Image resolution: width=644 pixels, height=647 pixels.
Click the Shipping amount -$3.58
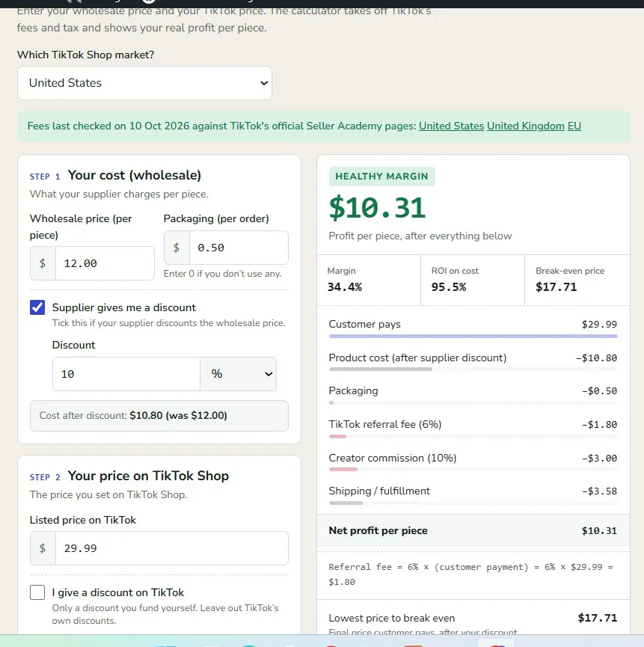point(599,491)
